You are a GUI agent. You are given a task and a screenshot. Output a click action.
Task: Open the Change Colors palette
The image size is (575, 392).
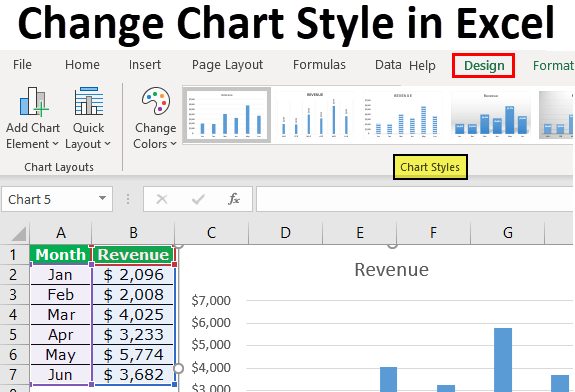click(155, 118)
